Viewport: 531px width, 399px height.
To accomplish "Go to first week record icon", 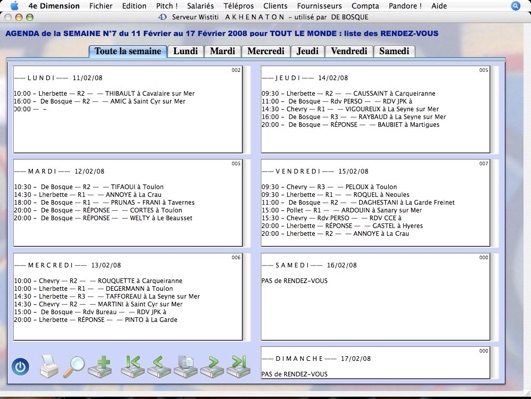I will tap(132, 366).
